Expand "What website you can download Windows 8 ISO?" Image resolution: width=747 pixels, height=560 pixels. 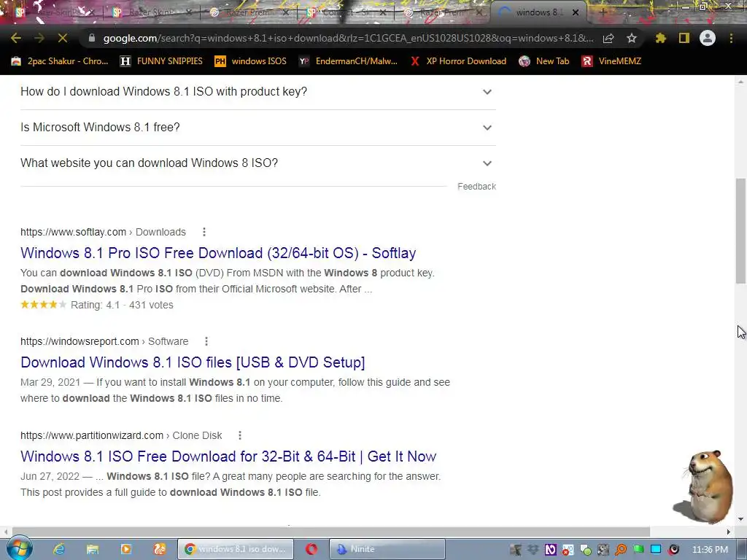[258, 163]
